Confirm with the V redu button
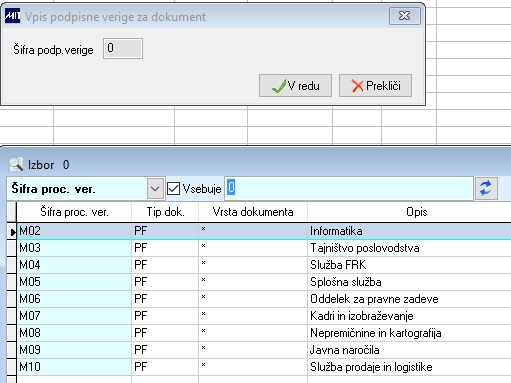This screenshot has height=383, width=511. (x=295, y=86)
